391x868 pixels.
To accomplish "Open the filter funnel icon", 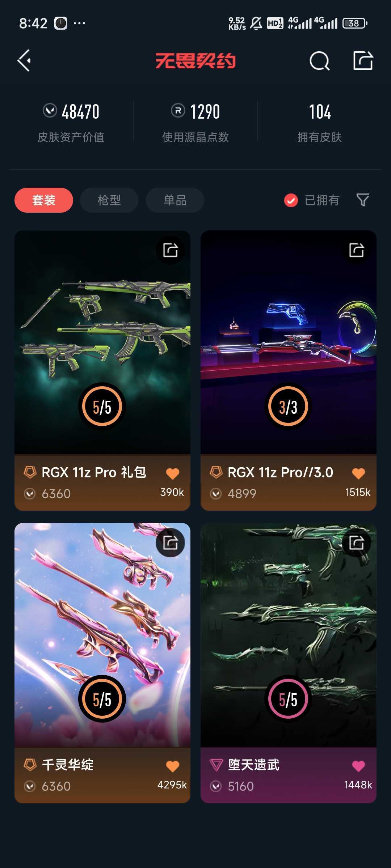I will tap(363, 200).
